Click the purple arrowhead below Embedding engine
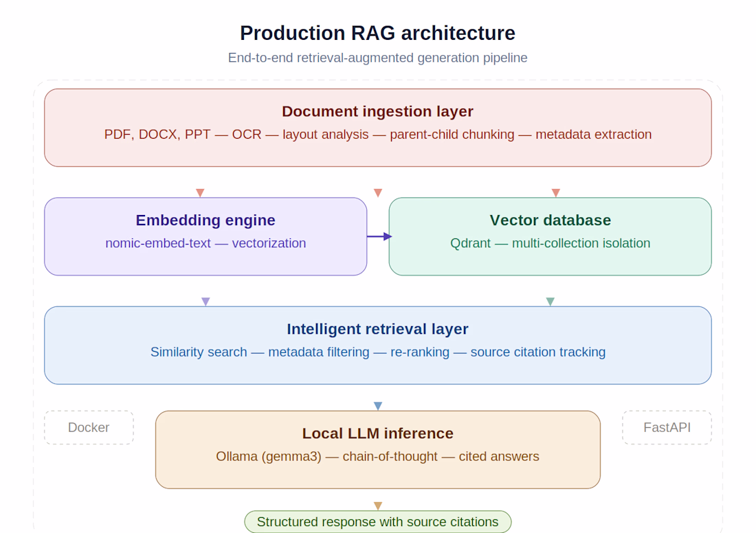Image resolution: width=756 pixels, height=533 pixels. (x=205, y=302)
